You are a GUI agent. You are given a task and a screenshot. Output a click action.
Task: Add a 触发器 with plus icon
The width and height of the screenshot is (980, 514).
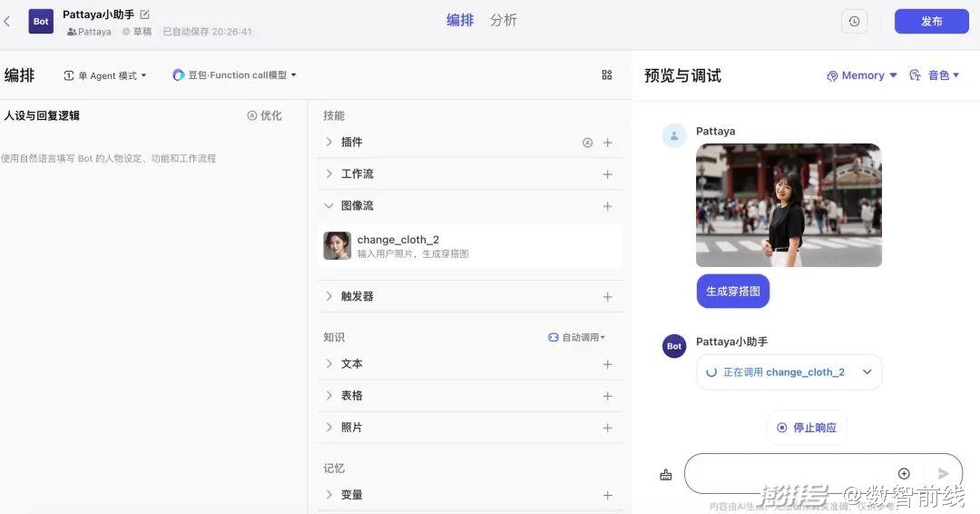[x=607, y=297]
